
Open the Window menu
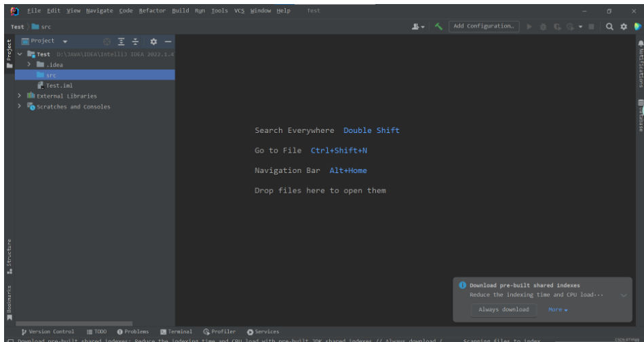click(261, 11)
